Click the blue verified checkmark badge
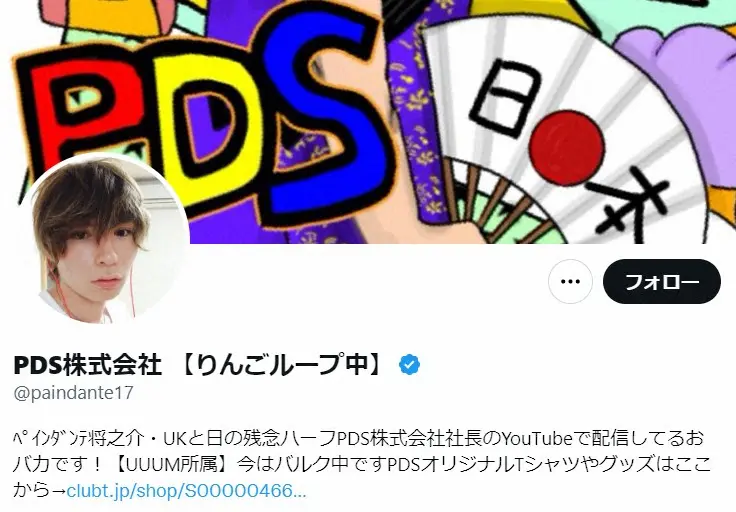Screen dimensions: 736x512 pyautogui.click(x=410, y=365)
